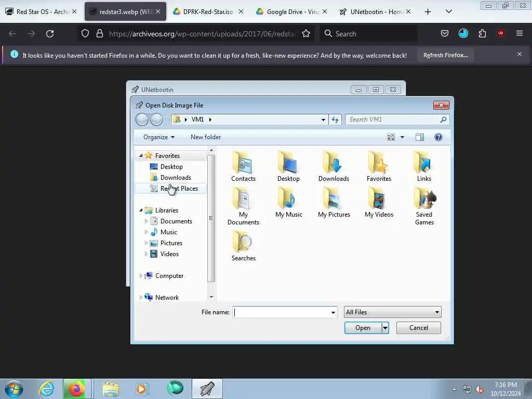
Task: Toggle the preview pane icon
Action: pos(419,137)
